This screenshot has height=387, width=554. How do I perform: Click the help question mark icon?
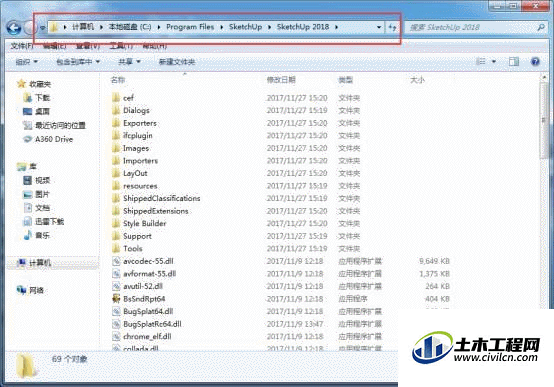pos(535,62)
